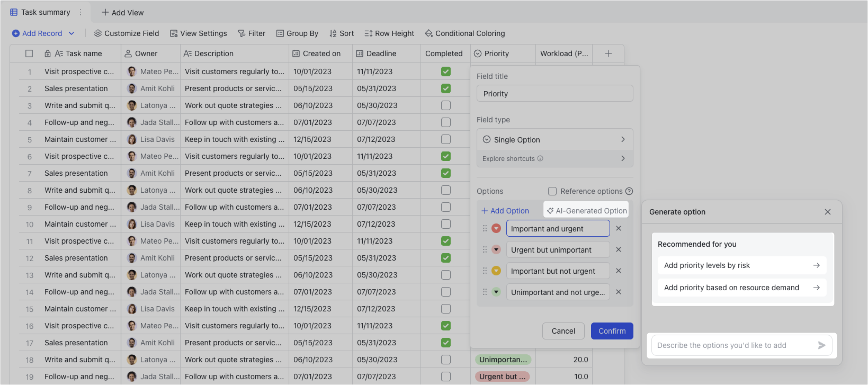Click the Urgent but unimportant option field
Screen dimensions: 868x385
pos(558,250)
